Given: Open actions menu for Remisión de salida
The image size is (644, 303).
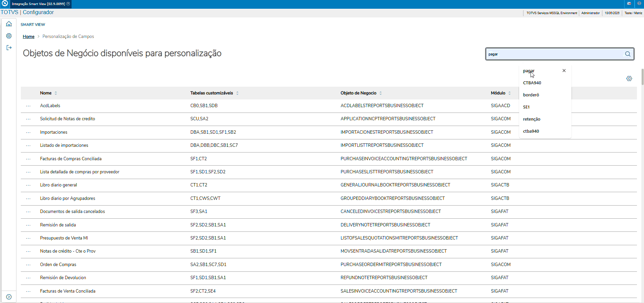Looking at the screenshot, I should tap(28, 225).
